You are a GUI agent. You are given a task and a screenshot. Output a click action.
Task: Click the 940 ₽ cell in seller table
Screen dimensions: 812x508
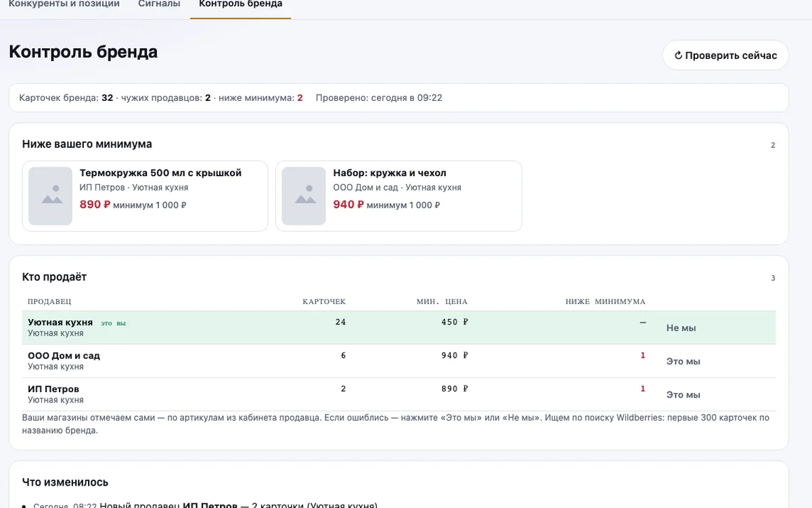pos(455,356)
